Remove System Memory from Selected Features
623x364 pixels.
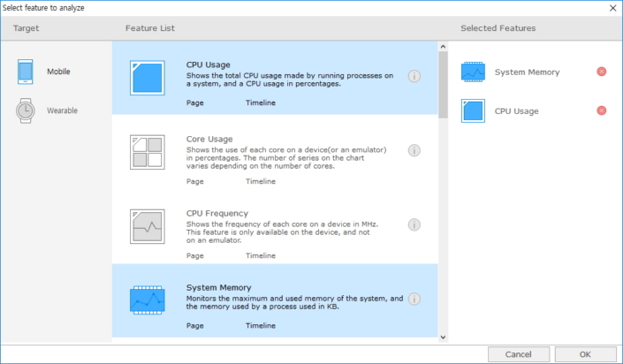(x=602, y=72)
